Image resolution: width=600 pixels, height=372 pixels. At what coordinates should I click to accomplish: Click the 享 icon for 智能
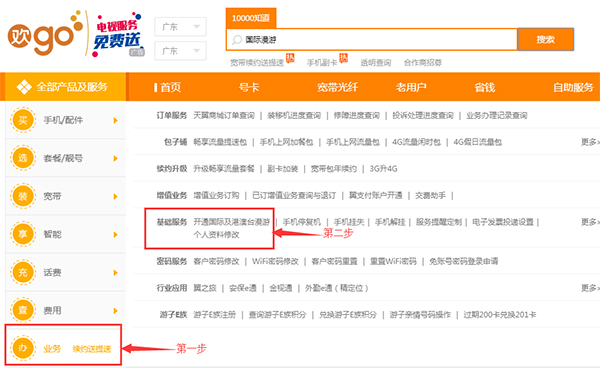23,234
